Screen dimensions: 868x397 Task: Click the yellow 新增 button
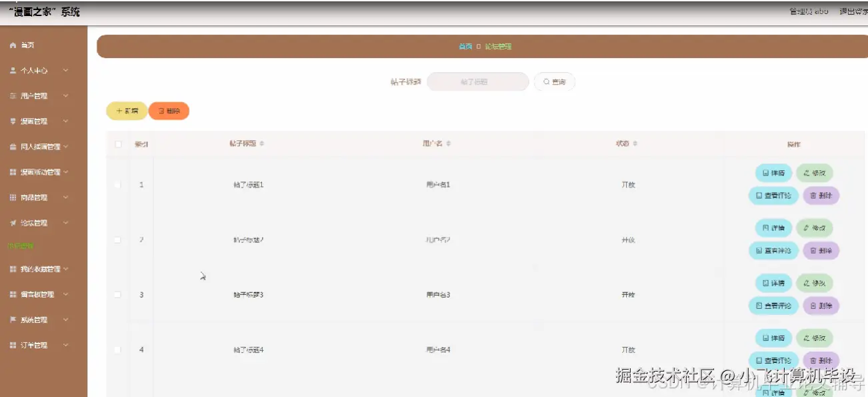click(127, 111)
